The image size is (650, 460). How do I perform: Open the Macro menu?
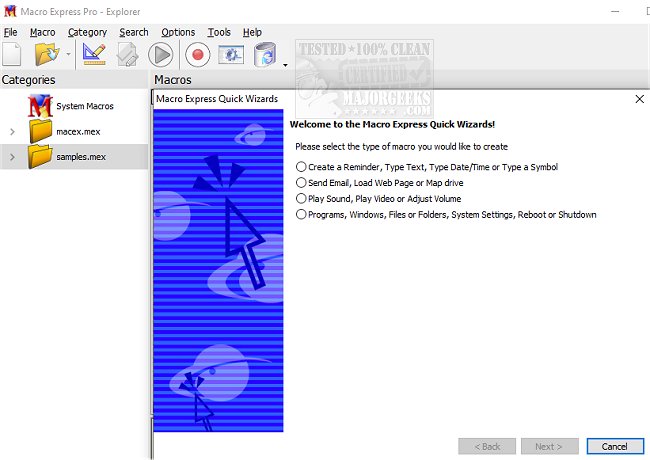coord(42,32)
